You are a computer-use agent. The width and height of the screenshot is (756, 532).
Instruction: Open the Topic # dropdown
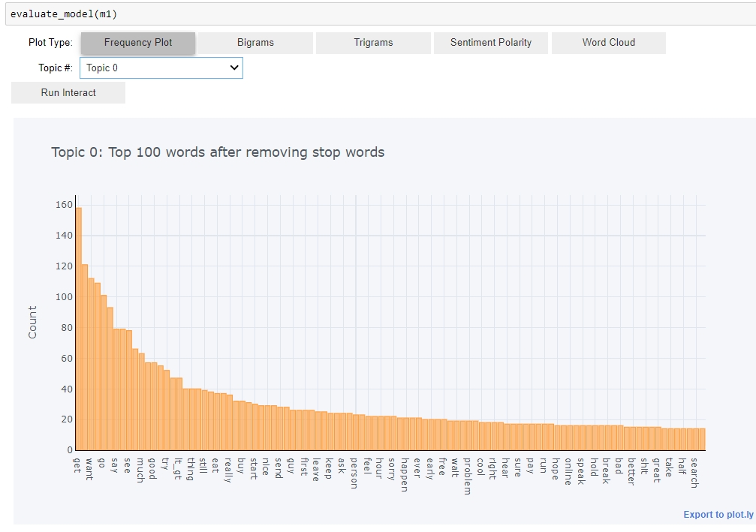tap(161, 68)
